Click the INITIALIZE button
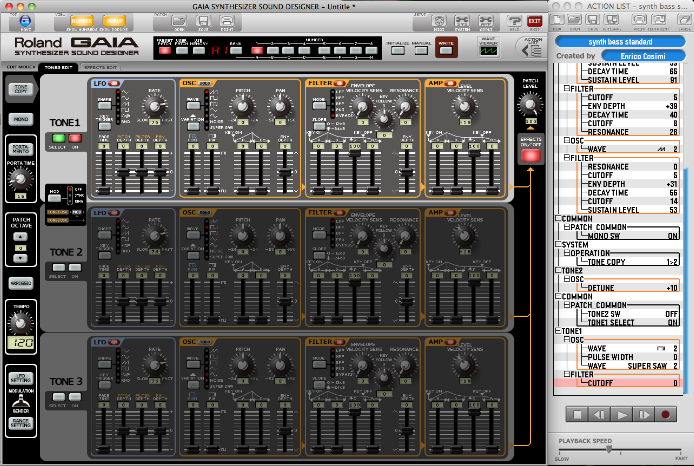694x466 pixels. (397, 50)
